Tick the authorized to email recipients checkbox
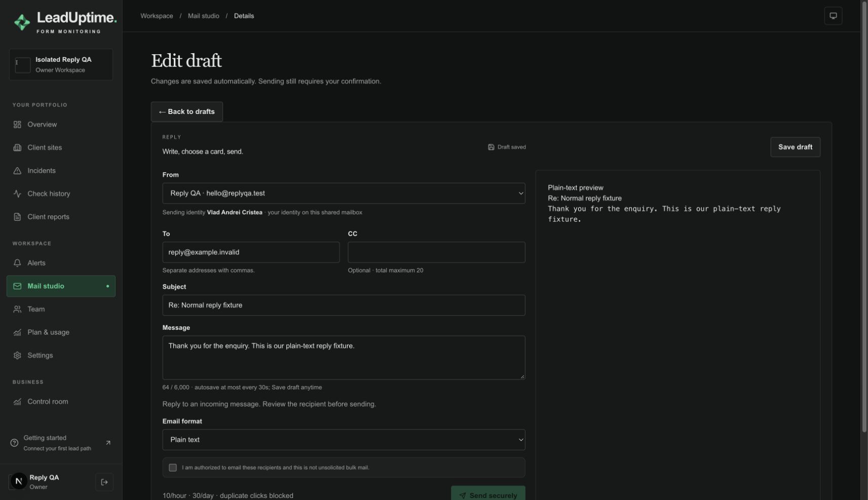Viewport: 868px width, 500px height. [x=173, y=468]
